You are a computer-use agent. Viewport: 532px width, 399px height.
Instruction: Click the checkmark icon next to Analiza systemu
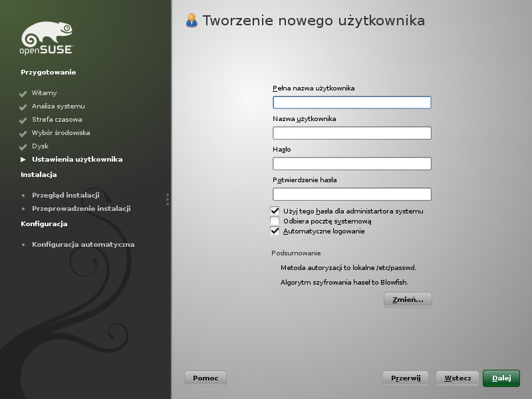23,107
